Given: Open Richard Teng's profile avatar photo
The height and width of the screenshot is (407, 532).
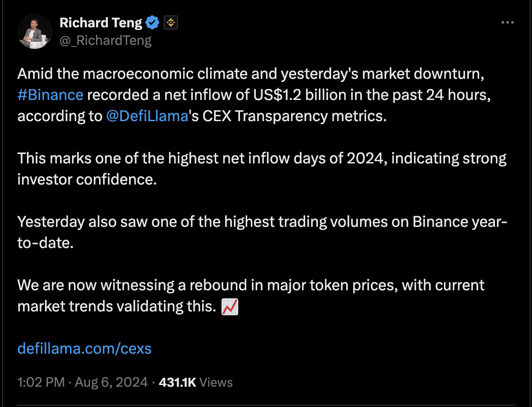Looking at the screenshot, I should (35, 31).
